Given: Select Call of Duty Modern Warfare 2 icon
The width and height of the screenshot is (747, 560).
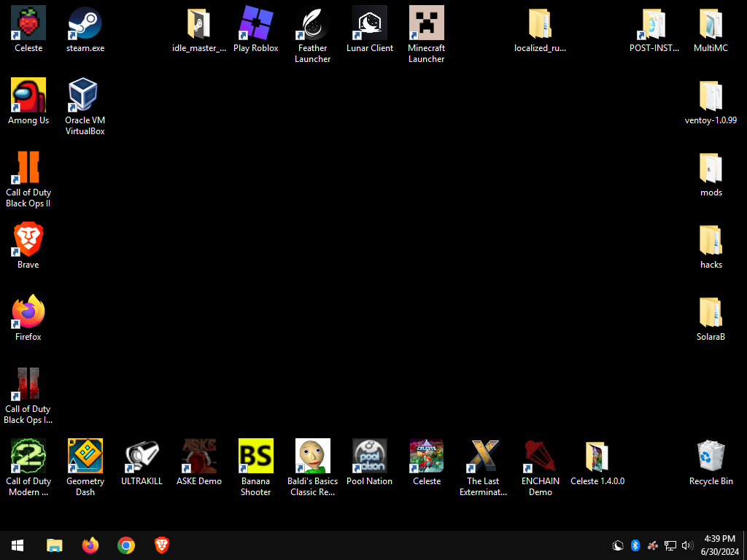Looking at the screenshot, I should pos(28,456).
